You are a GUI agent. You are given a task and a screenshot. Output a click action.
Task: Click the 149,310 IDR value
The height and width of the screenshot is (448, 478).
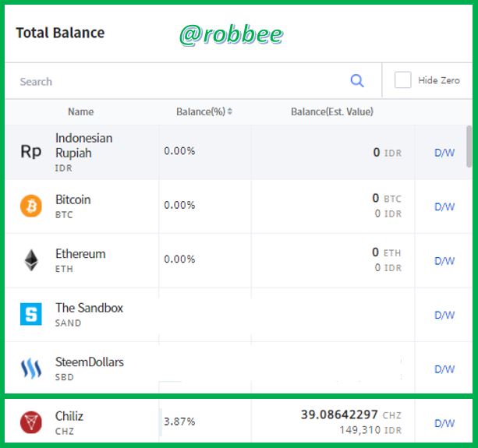(370, 430)
